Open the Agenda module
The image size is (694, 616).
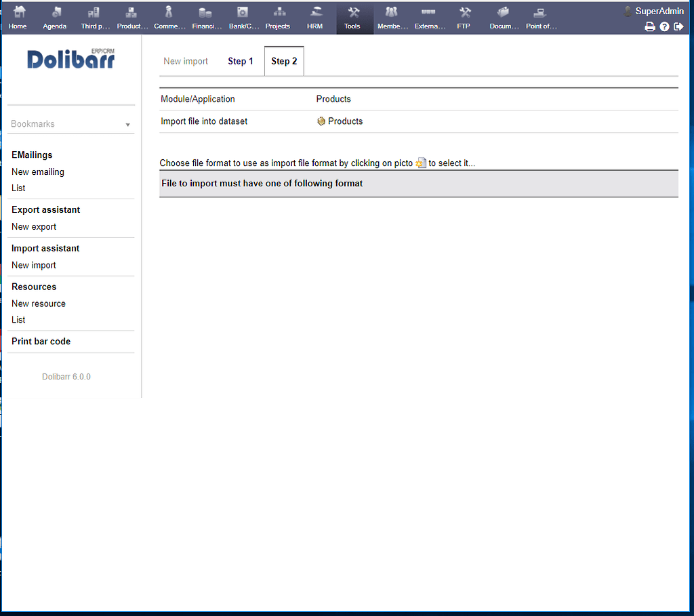point(54,18)
